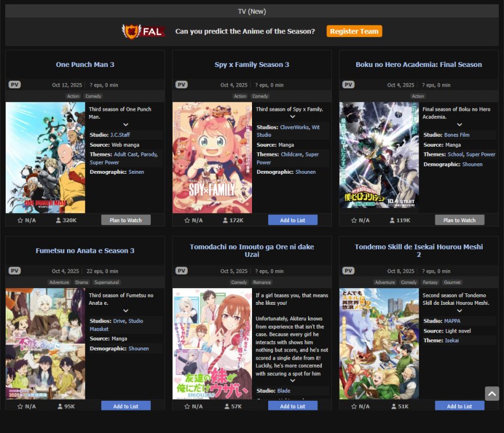The image size is (504, 433).
Task: Click Plan to Watch under One Punch Man 3
Action: tap(125, 220)
